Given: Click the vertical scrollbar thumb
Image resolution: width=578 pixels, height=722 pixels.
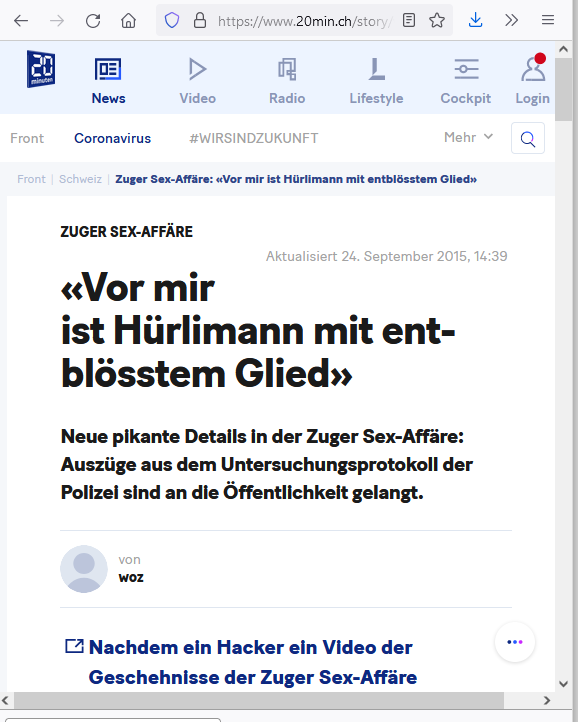Looking at the screenshot, I should pyautogui.click(x=563, y=89).
